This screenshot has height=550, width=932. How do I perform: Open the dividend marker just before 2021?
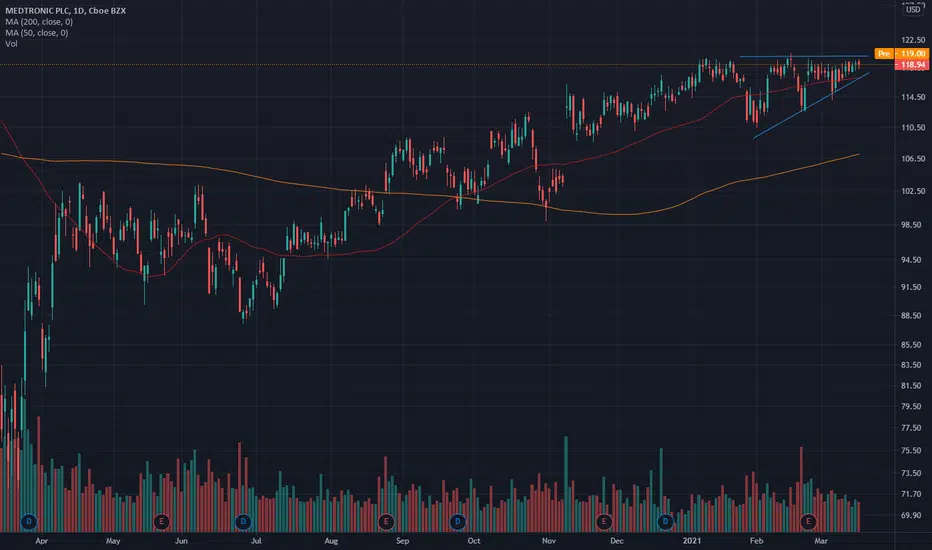pyautogui.click(x=665, y=521)
